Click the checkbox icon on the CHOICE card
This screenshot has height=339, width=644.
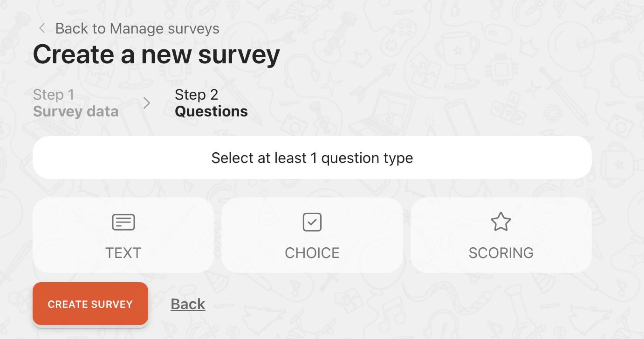pos(312,222)
